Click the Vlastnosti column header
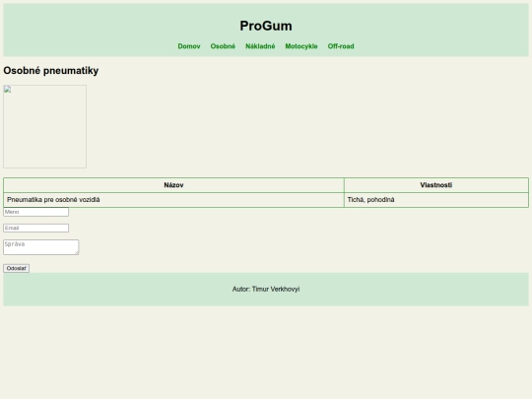This screenshot has height=399, width=532. [436, 185]
